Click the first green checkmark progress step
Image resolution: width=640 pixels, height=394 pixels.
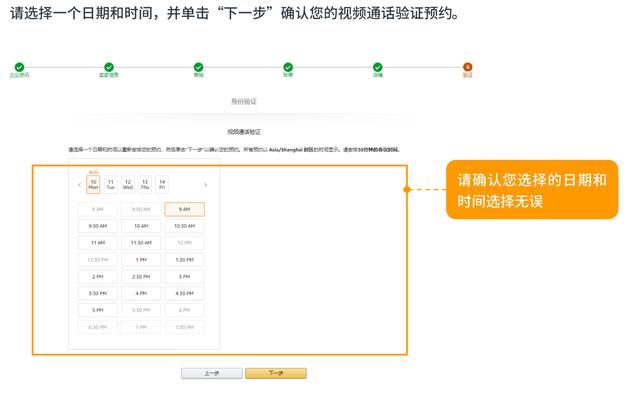click(x=19, y=67)
